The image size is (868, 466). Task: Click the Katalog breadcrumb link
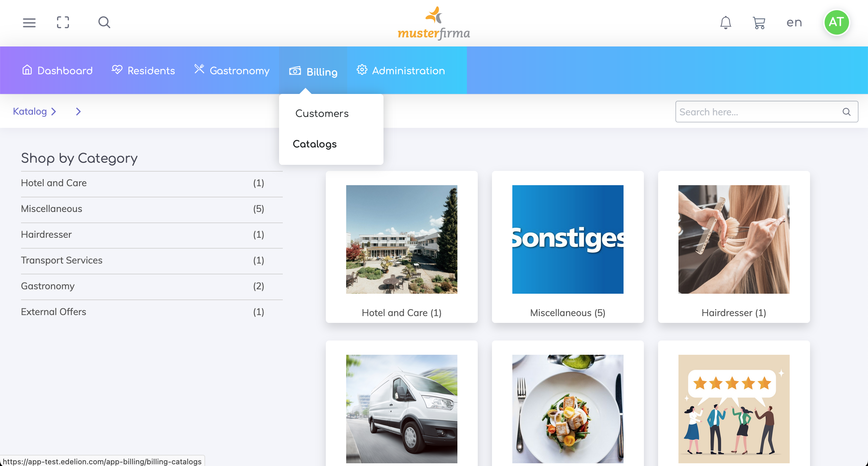pyautogui.click(x=30, y=112)
